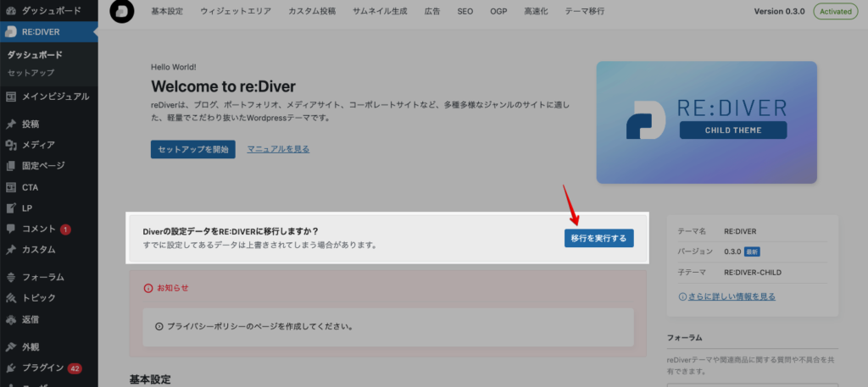
Task: Open the フォーラム menu label
Action: [x=43, y=277]
